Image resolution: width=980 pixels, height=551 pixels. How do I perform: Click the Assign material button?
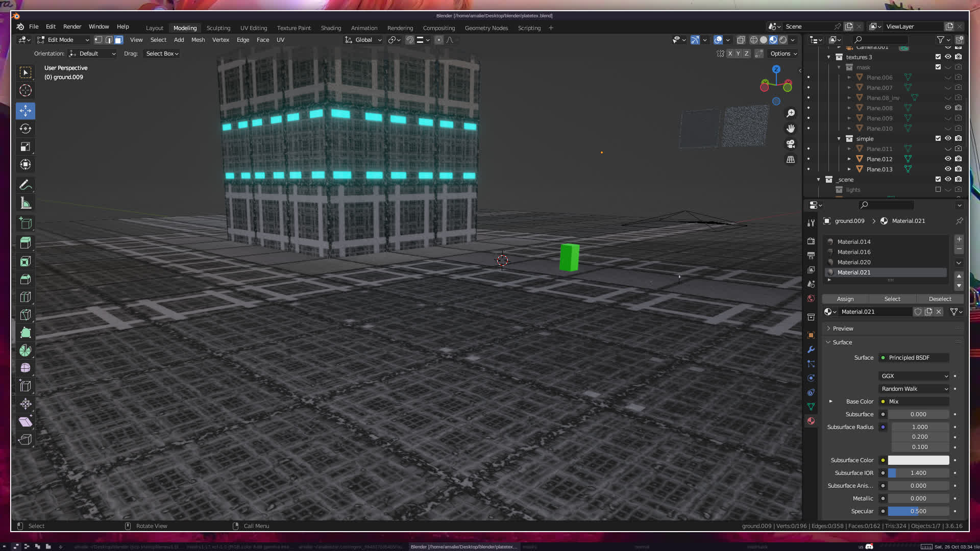(845, 299)
